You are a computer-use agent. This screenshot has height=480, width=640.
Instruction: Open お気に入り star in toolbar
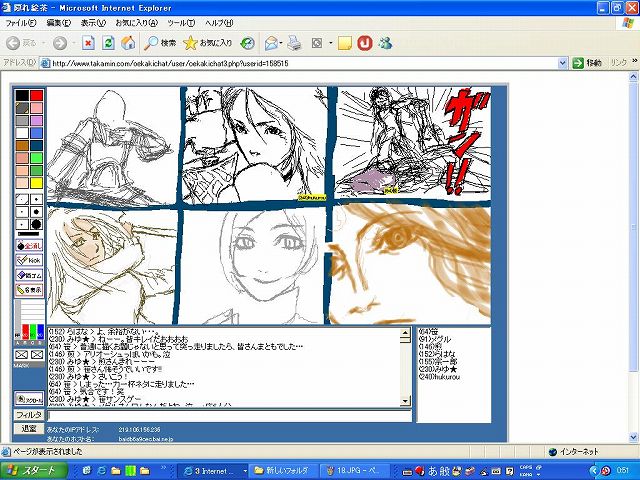pos(207,43)
